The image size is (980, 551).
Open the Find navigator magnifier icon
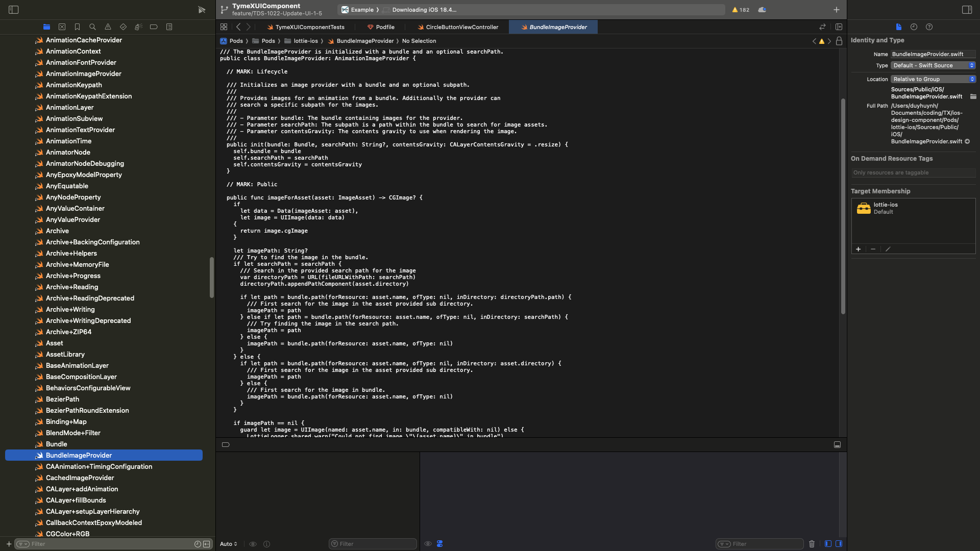pyautogui.click(x=92, y=27)
